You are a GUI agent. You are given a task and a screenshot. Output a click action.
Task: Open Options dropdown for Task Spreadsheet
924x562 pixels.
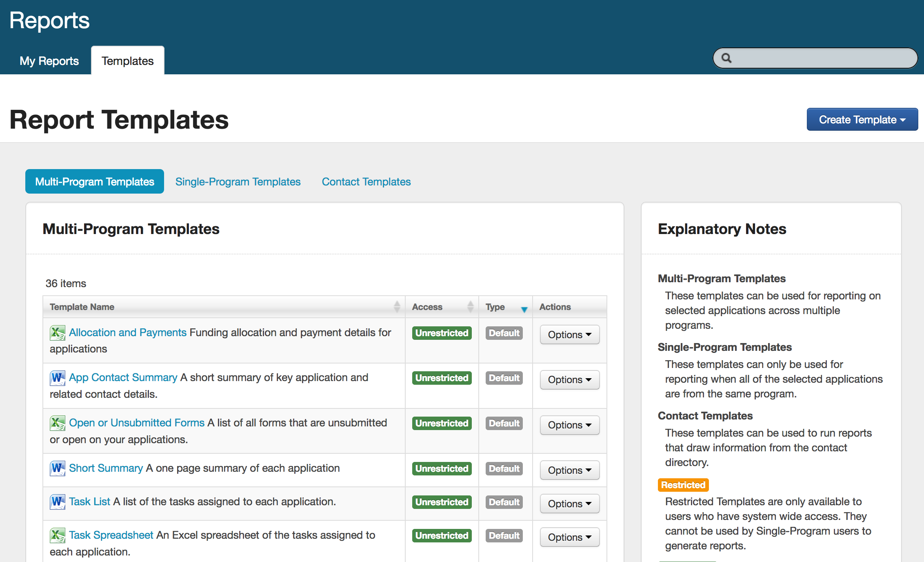pos(569,537)
